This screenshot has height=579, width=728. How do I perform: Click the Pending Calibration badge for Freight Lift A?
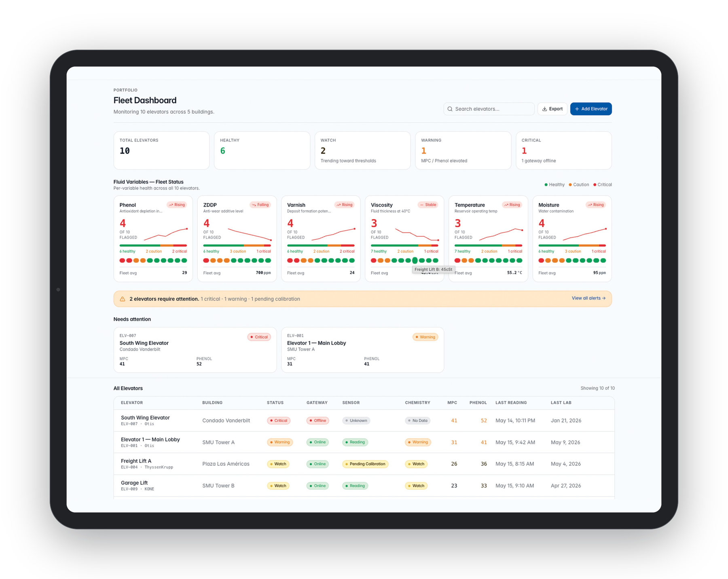365,464
